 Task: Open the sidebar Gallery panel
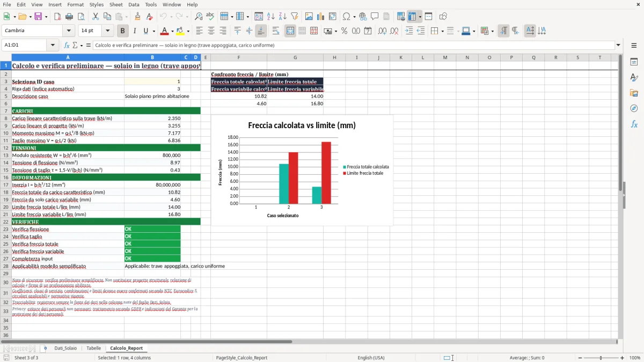pyautogui.click(x=634, y=93)
